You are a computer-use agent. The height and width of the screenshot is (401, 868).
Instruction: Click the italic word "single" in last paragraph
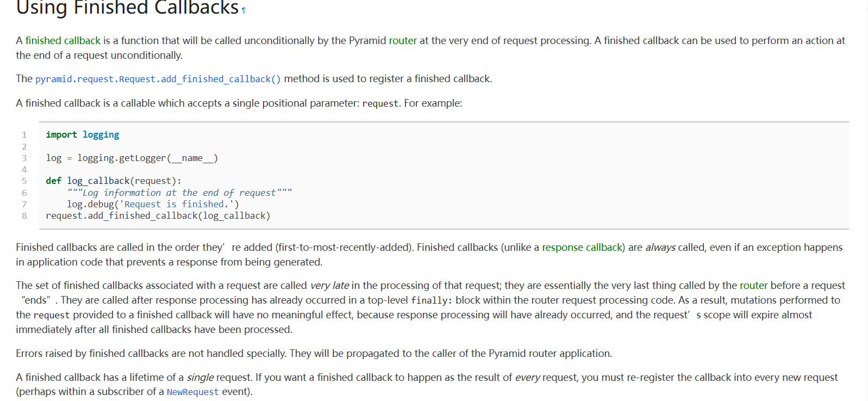pyautogui.click(x=200, y=378)
